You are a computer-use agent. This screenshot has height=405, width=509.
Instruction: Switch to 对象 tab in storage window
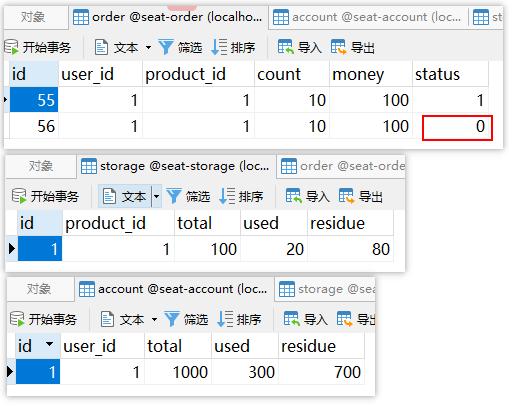[41, 166]
